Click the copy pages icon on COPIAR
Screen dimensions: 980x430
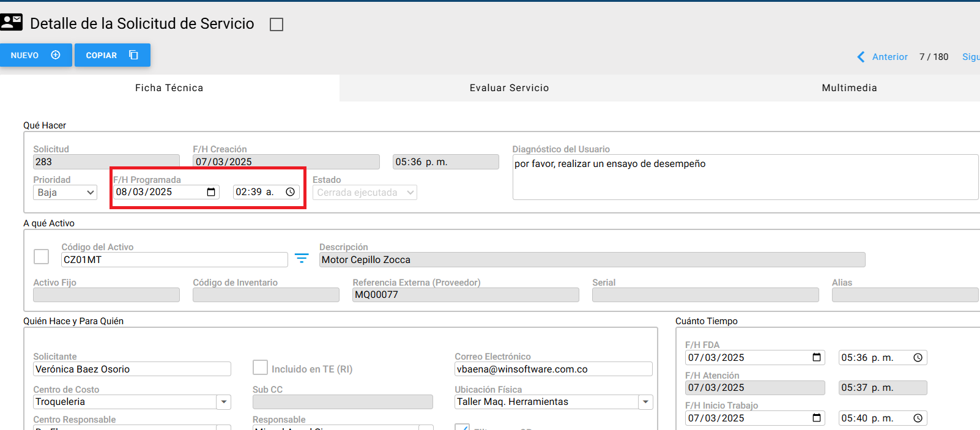(x=133, y=55)
